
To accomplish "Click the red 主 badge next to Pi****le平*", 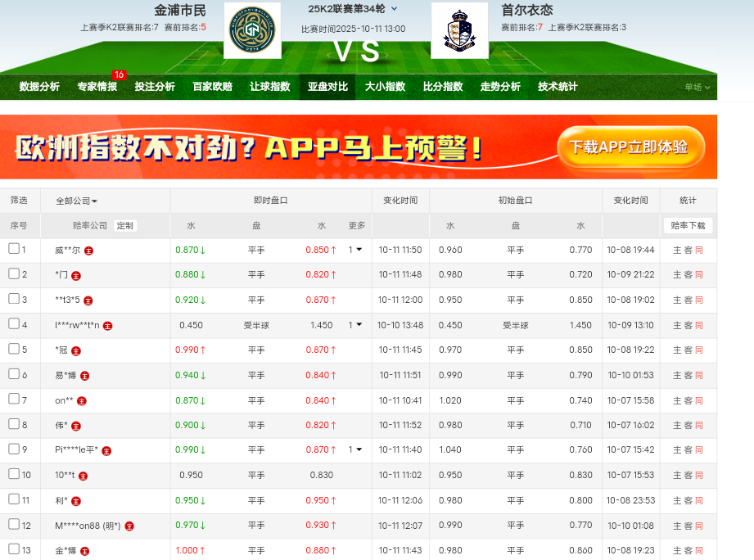I will [x=106, y=450].
